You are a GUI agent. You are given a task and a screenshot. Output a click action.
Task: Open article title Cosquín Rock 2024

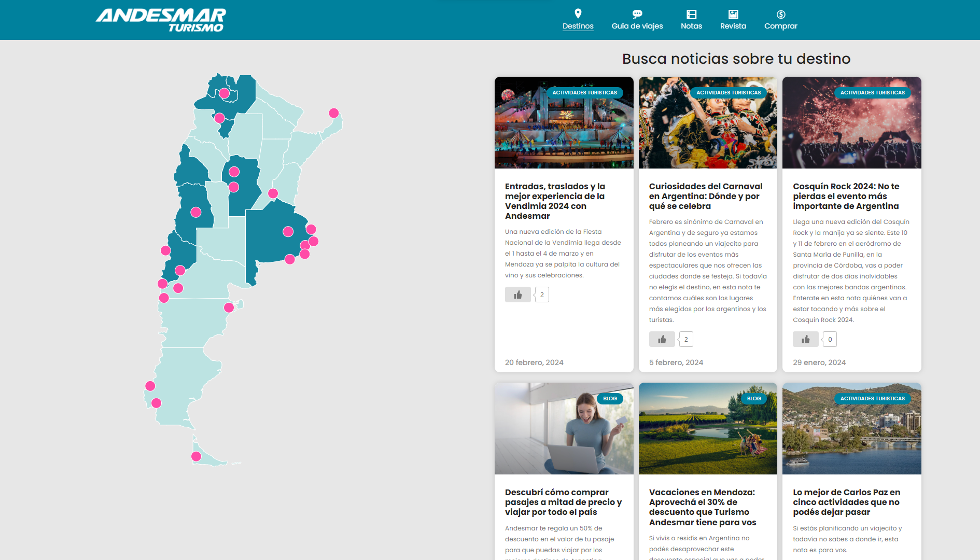point(846,196)
